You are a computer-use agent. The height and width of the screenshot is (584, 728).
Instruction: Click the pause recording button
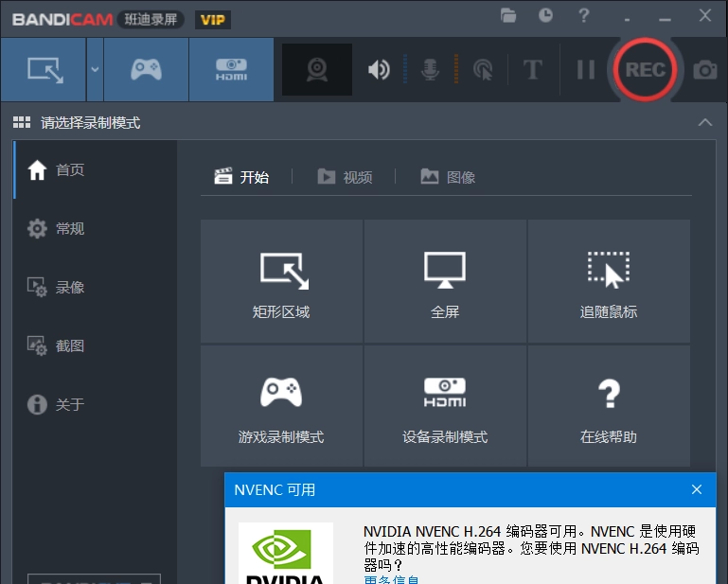[585, 70]
